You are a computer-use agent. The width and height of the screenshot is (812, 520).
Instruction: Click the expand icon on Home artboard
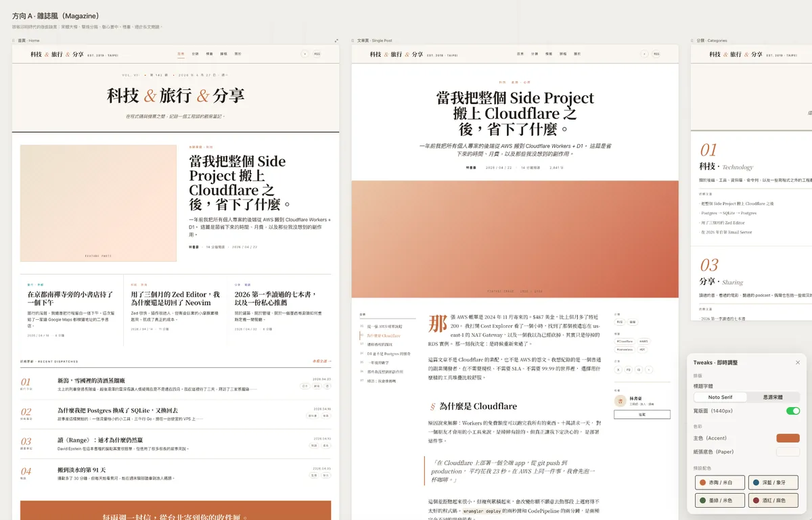click(336, 41)
